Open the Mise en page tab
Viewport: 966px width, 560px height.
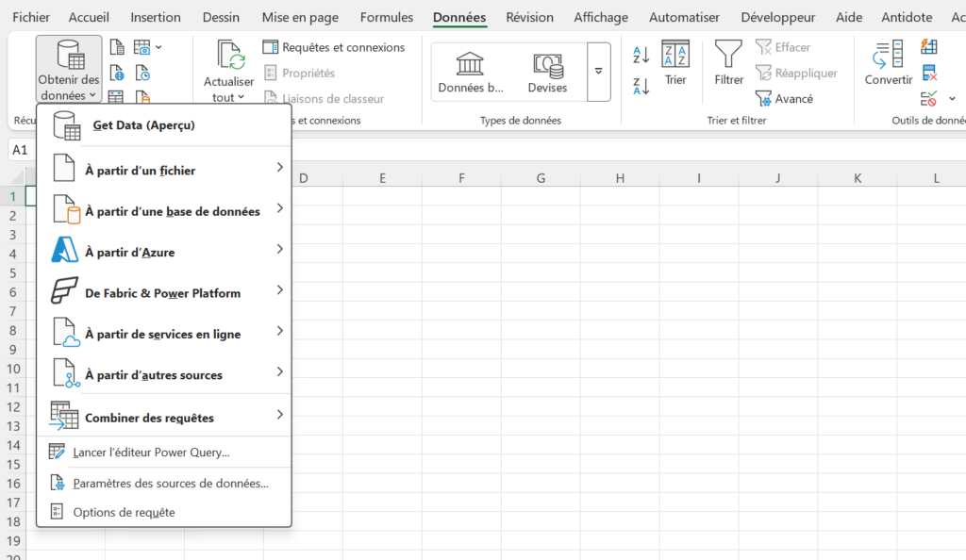[300, 17]
